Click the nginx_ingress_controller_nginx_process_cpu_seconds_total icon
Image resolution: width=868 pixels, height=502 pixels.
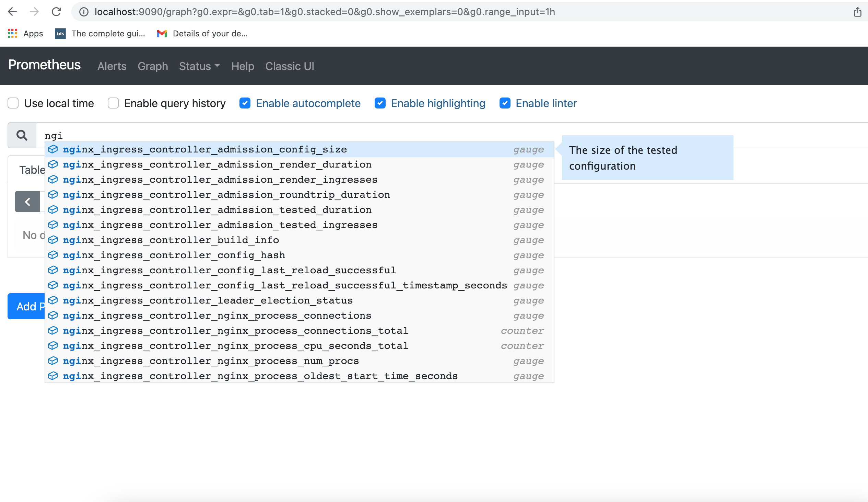54,345
